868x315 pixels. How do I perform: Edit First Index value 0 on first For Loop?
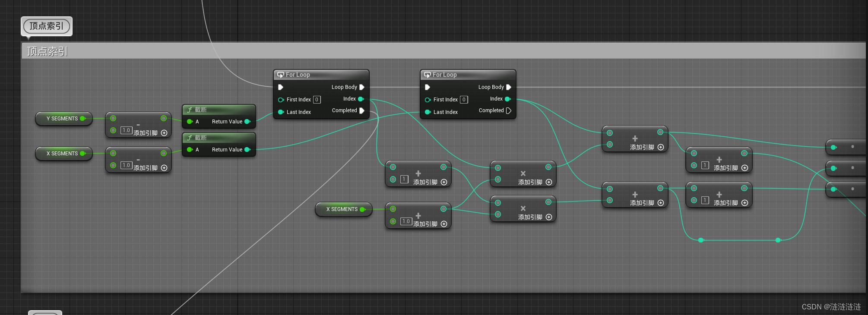tap(317, 100)
